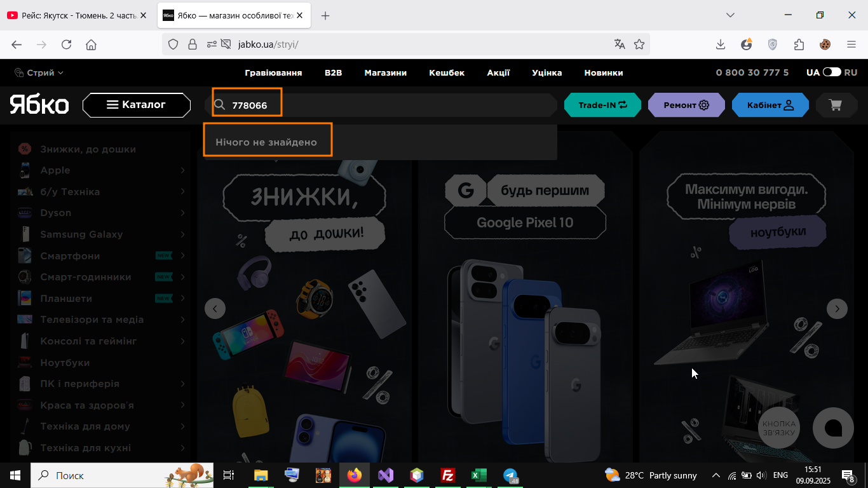Image resolution: width=868 pixels, height=488 pixels.
Task: Expand the Смарт-годинники category arrow
Action: coord(182,277)
